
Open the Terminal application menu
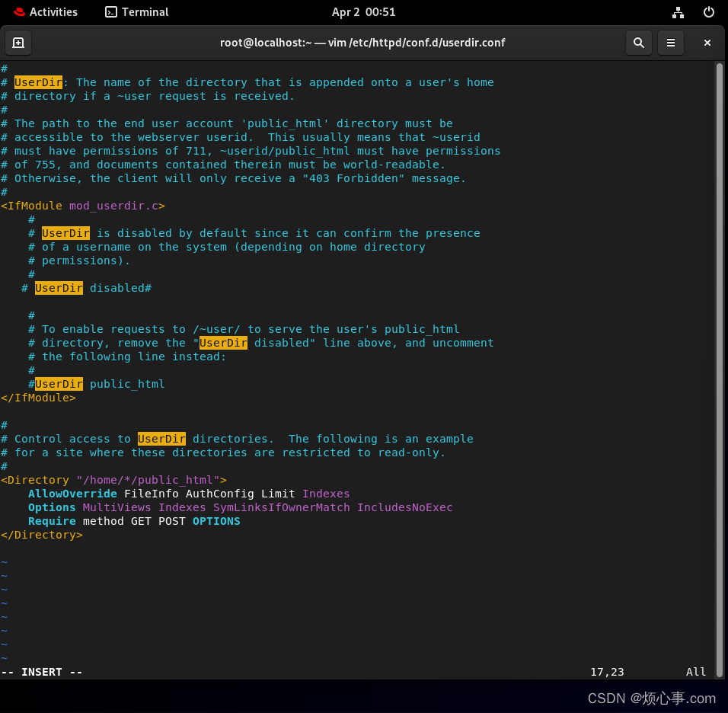point(144,11)
